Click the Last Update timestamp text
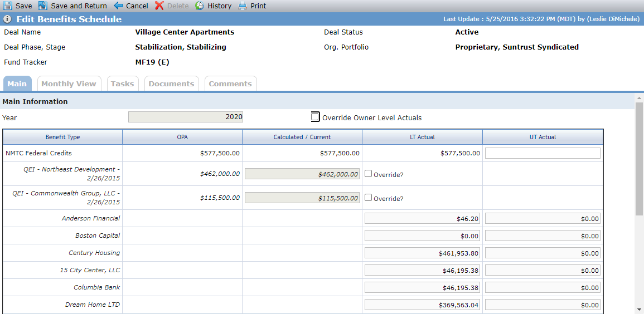644x314 pixels. [x=541, y=19]
